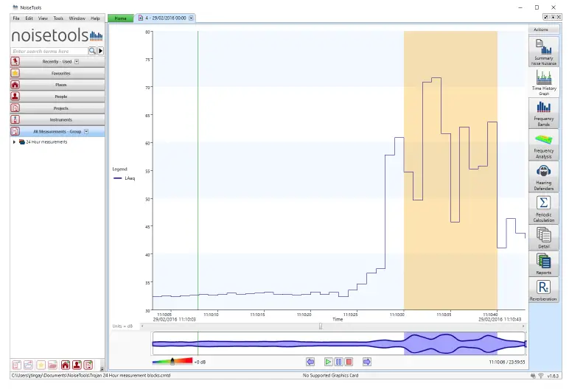Click the icon beside All Measurements

[15, 132]
